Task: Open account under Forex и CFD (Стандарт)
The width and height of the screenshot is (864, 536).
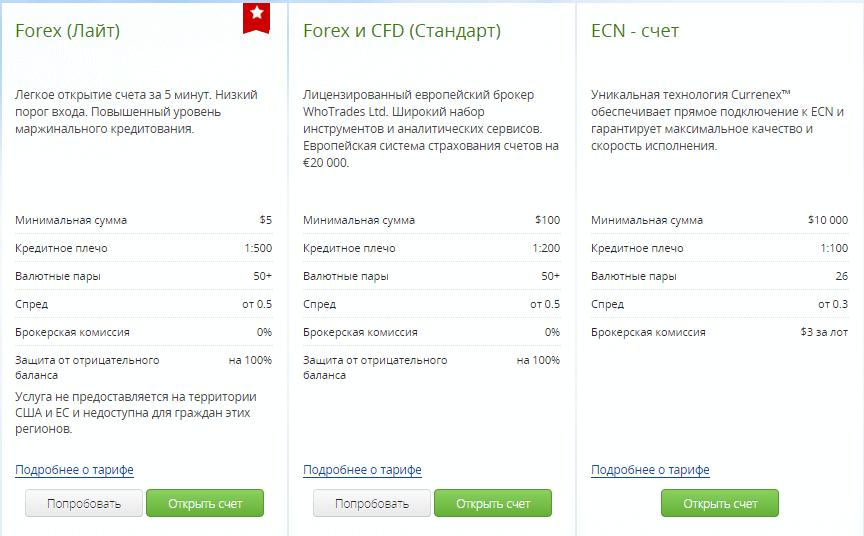Action: pos(493,503)
